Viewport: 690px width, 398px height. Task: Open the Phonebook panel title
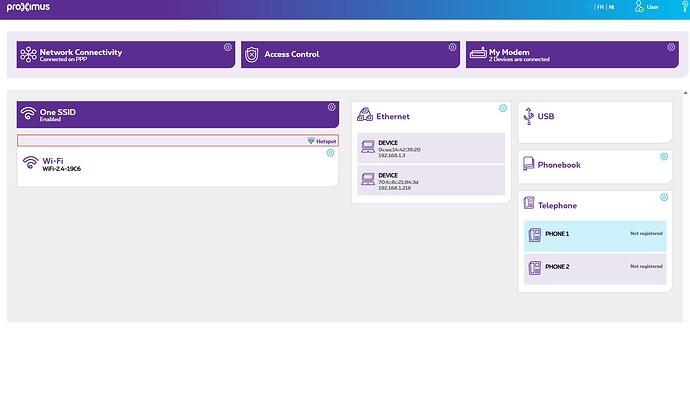[559, 165]
